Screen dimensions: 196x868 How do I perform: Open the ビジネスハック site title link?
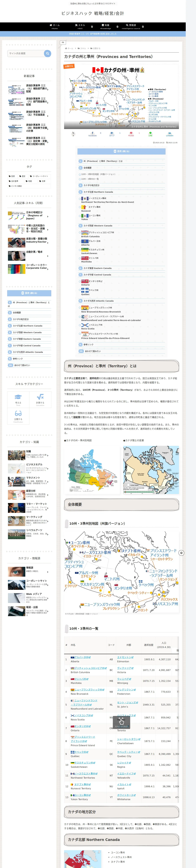[x=93, y=13]
